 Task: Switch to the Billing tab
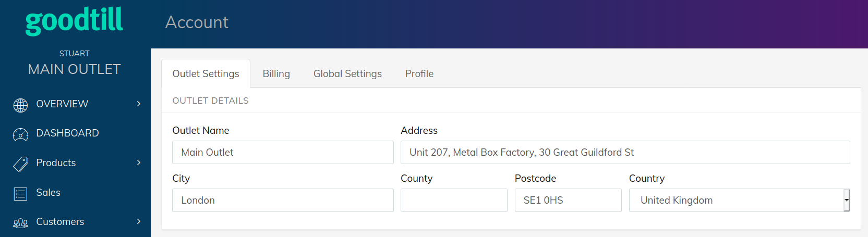point(276,73)
